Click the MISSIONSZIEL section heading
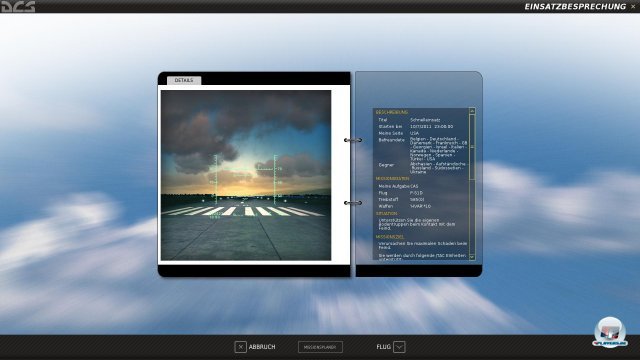Image resolution: width=640 pixels, height=360 pixels. 390,237
